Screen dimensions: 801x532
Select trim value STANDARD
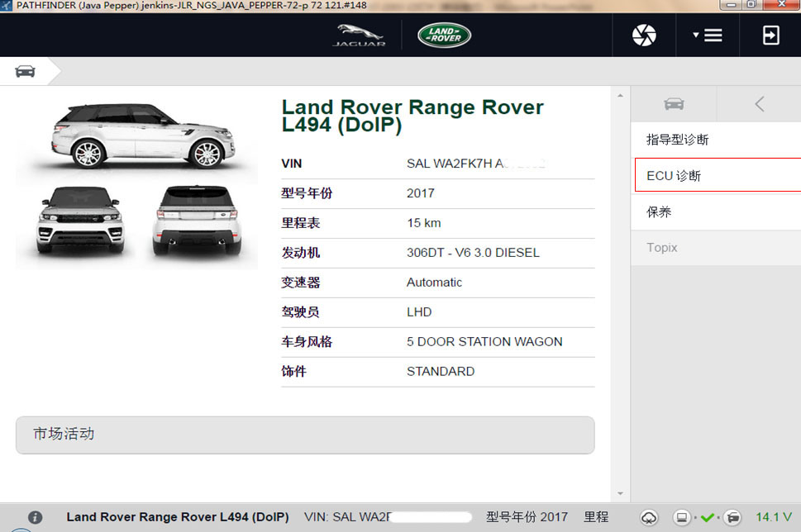point(441,371)
